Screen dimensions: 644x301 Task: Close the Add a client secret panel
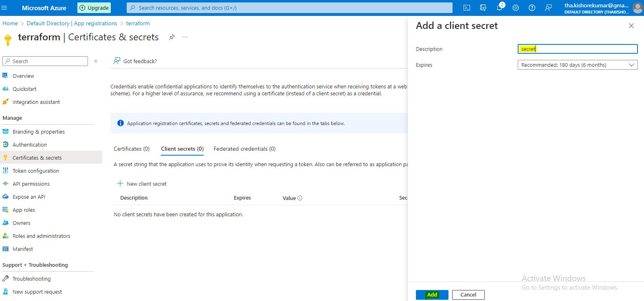click(631, 26)
